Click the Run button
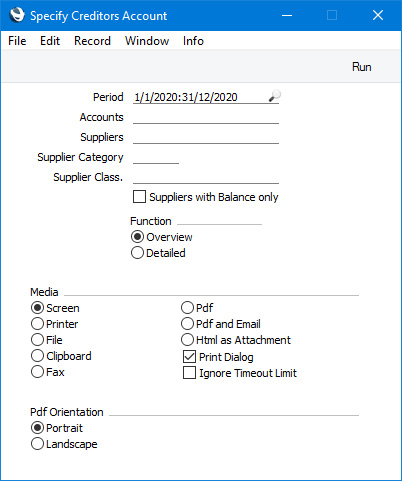This screenshot has width=402, height=481. [x=362, y=67]
